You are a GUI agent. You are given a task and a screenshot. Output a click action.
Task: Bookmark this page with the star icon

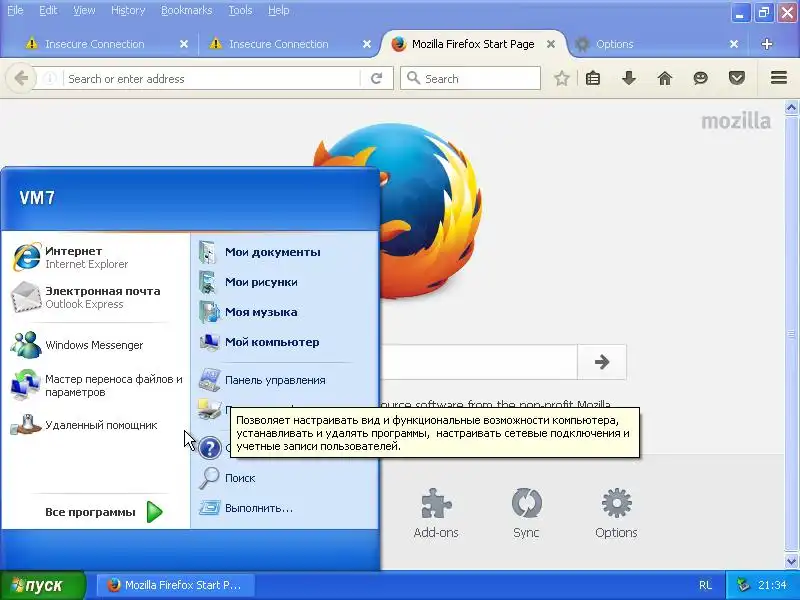[562, 79]
